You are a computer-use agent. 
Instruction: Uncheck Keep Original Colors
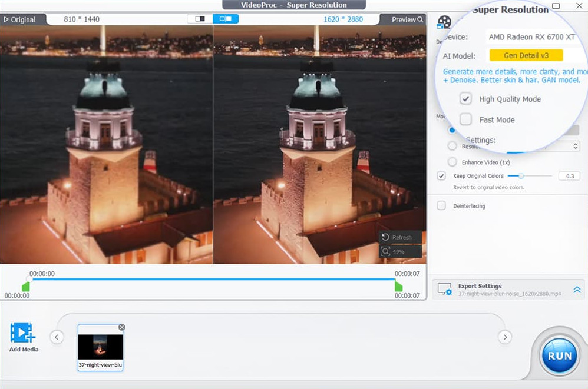(x=441, y=176)
